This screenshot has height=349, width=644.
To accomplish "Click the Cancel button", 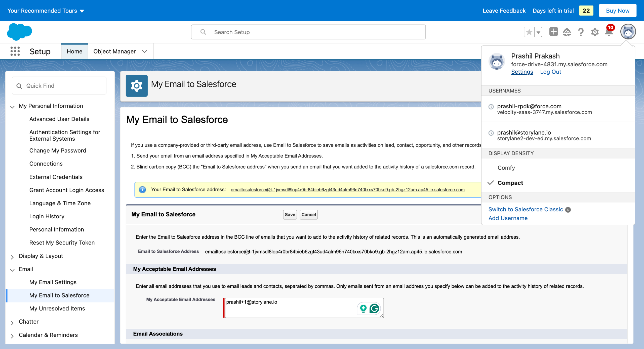I will 309,215.
